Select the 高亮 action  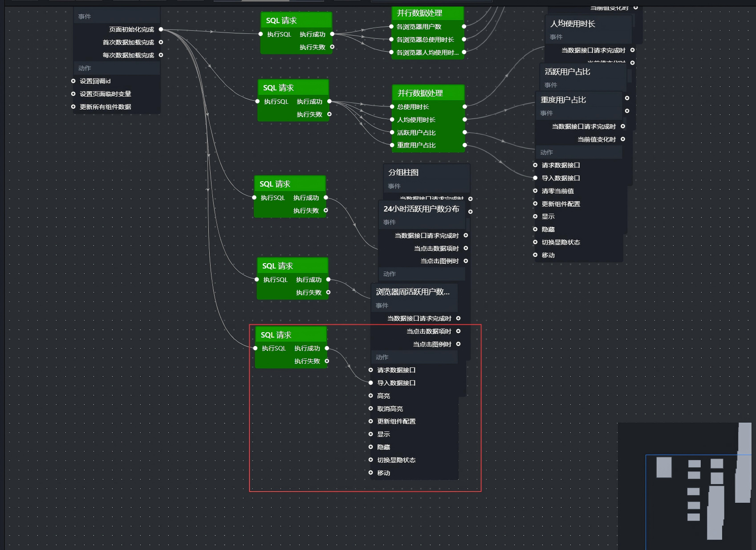[383, 396]
